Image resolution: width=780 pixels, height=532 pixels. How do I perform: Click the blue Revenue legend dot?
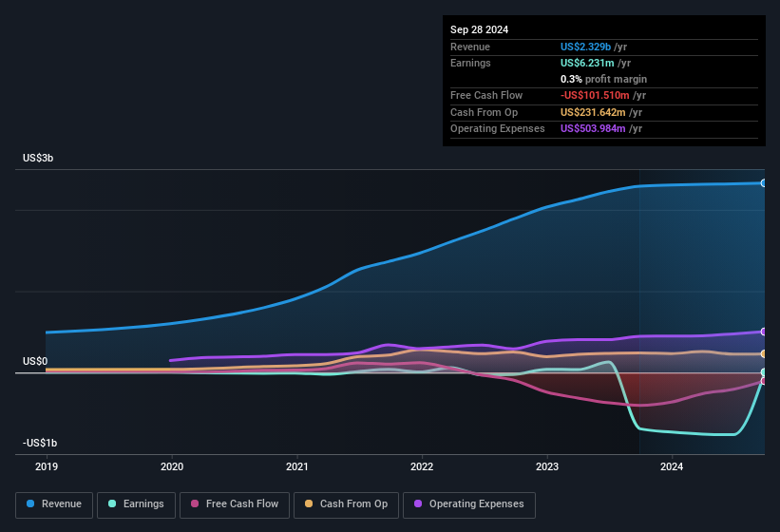click(x=31, y=503)
